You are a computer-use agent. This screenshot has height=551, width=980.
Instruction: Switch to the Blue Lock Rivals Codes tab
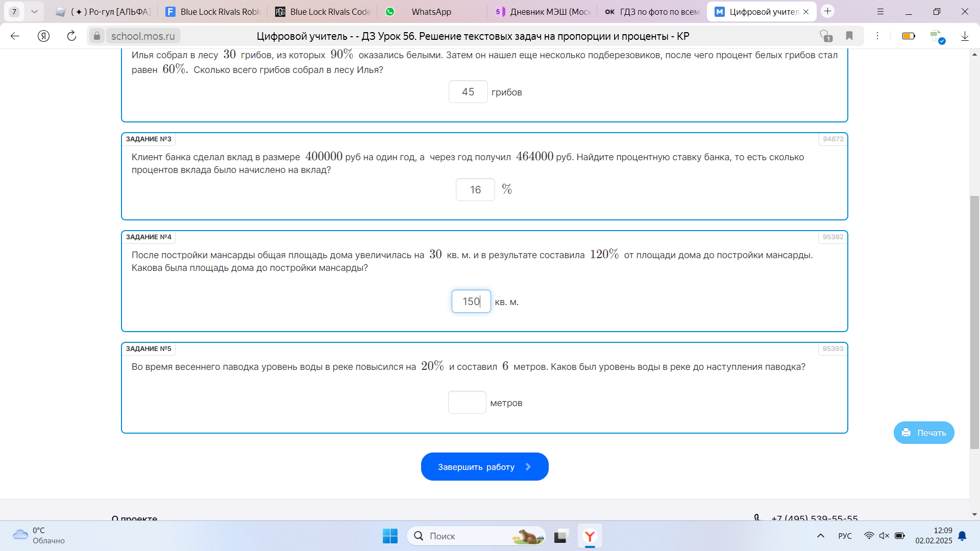point(323,12)
